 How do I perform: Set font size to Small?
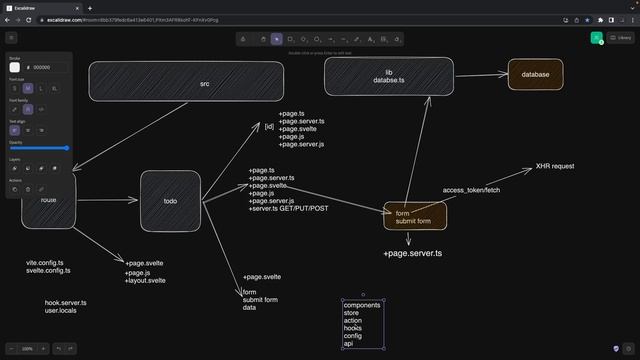coord(15,88)
